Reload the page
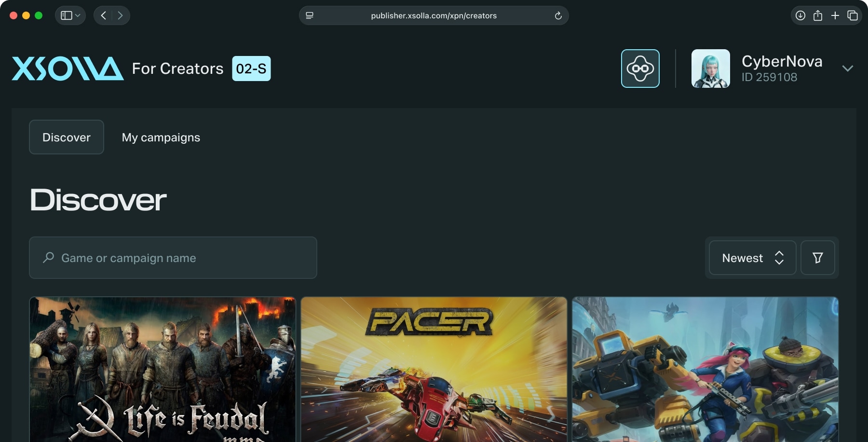This screenshot has height=442, width=868. pos(558,15)
